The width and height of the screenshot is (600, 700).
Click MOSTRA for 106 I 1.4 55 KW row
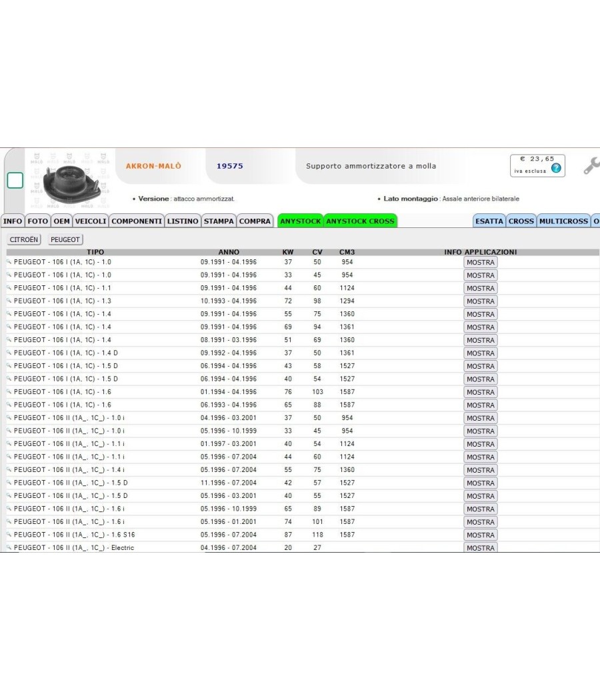click(481, 314)
